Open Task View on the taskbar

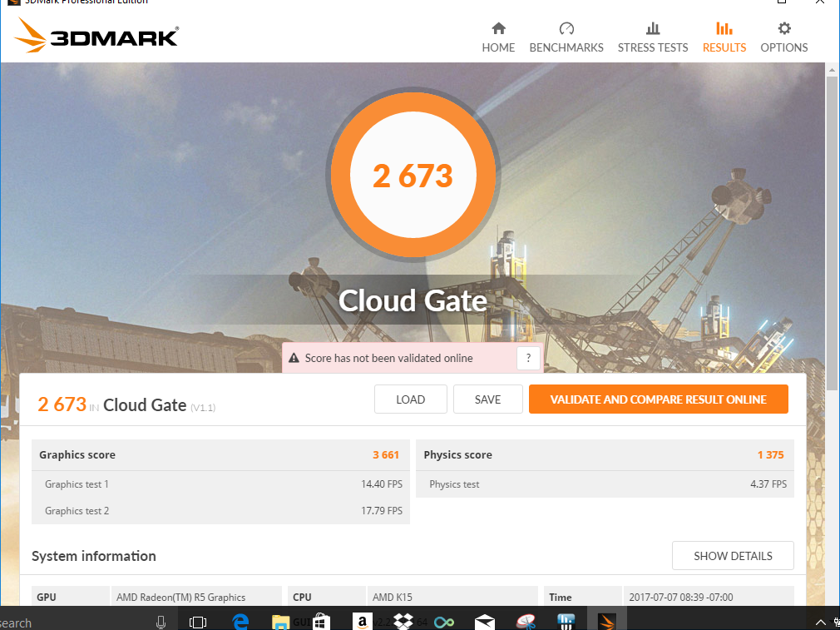(198, 622)
